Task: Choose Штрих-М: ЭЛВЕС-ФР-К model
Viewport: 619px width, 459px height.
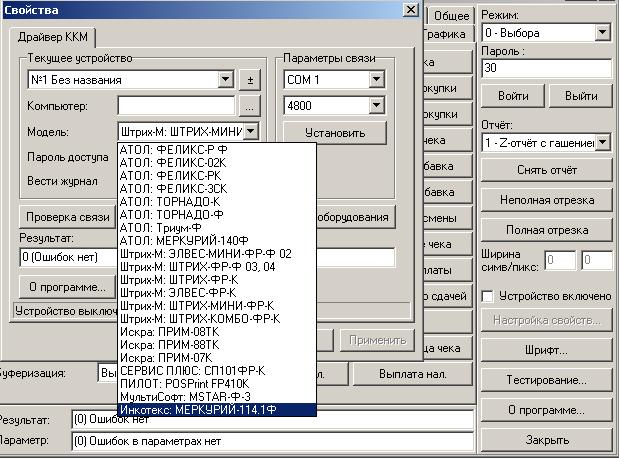Action: [x=217, y=293]
